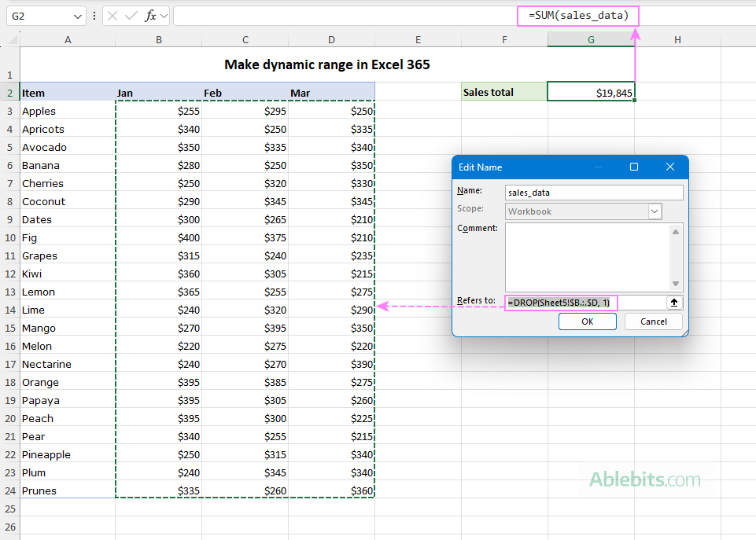756x540 pixels.
Task: Click the three-dot overflow icon next to the Name Box
Action: 94,16
